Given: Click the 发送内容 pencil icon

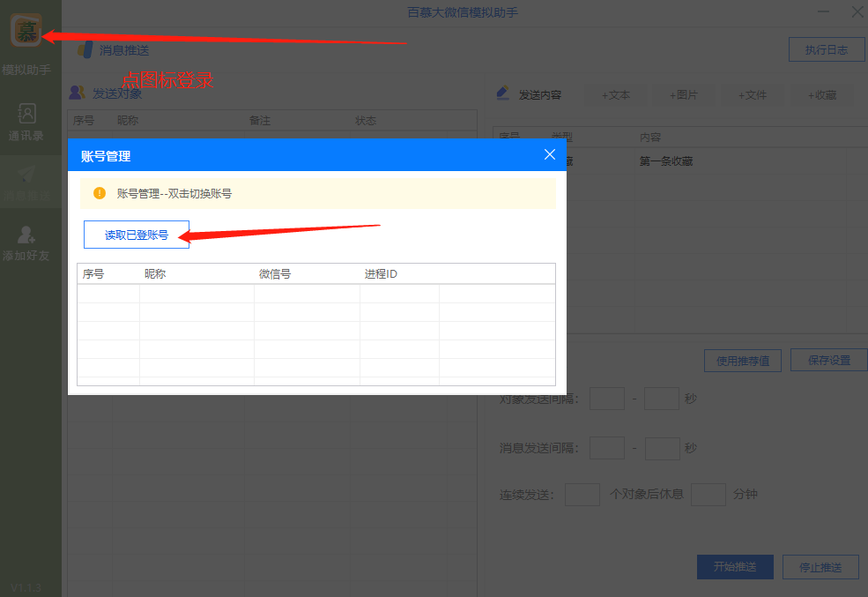Looking at the screenshot, I should (x=502, y=92).
